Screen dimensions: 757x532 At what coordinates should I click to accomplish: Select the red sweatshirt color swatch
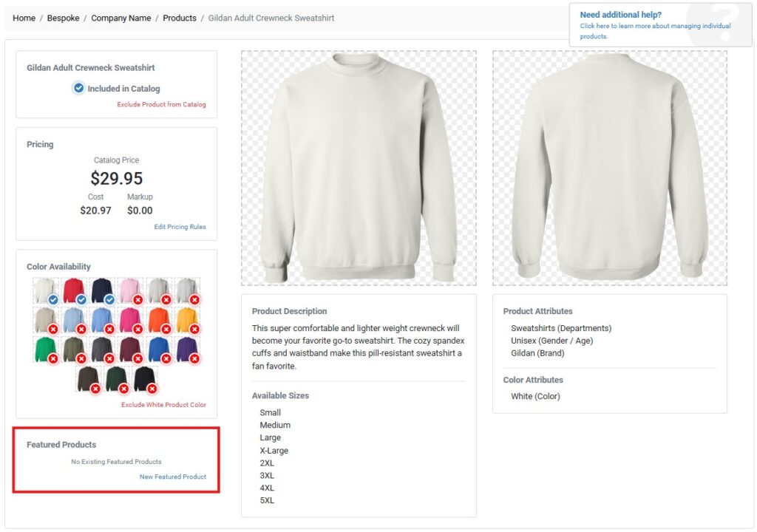[x=74, y=290]
